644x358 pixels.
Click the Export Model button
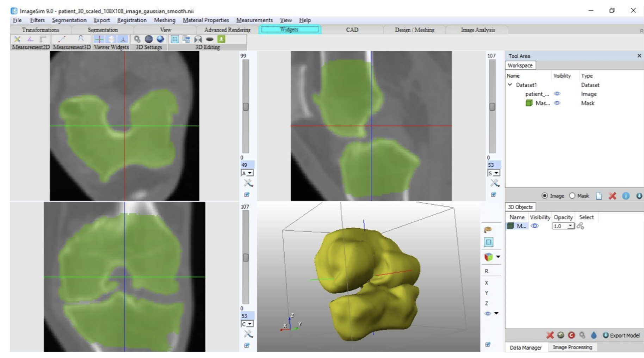pyautogui.click(x=621, y=335)
